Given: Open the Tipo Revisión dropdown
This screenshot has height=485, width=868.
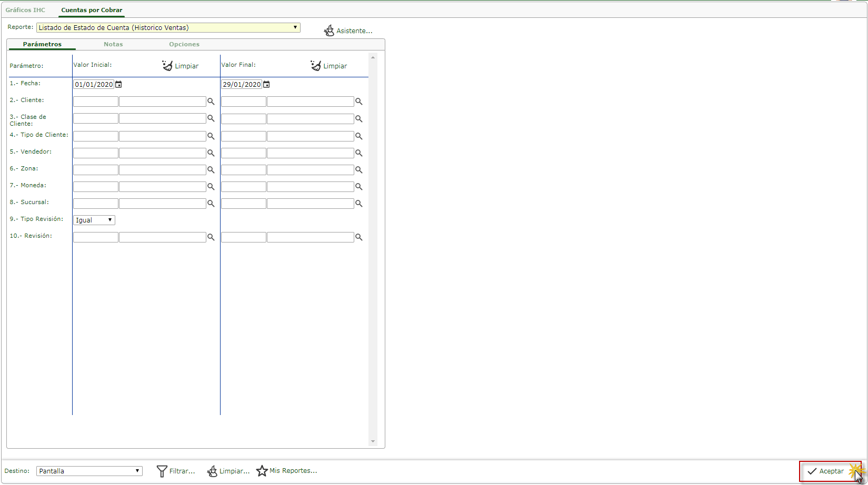Looking at the screenshot, I should click(94, 220).
